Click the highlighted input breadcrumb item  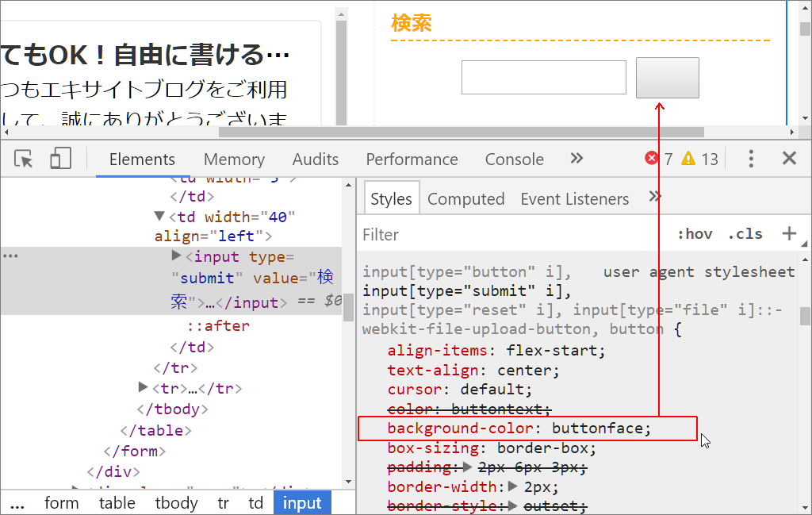pyautogui.click(x=302, y=502)
